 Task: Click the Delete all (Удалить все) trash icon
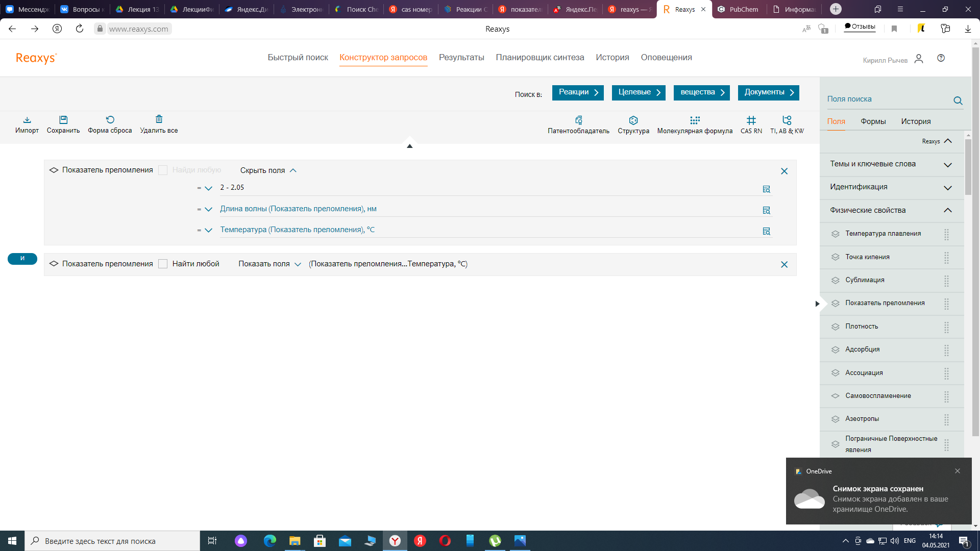pyautogui.click(x=159, y=119)
